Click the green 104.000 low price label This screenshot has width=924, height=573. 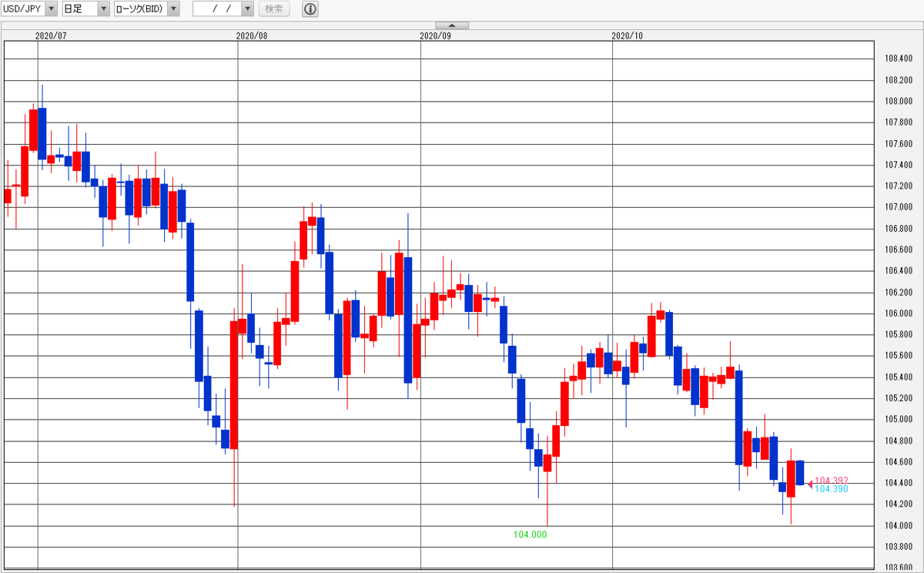point(530,534)
